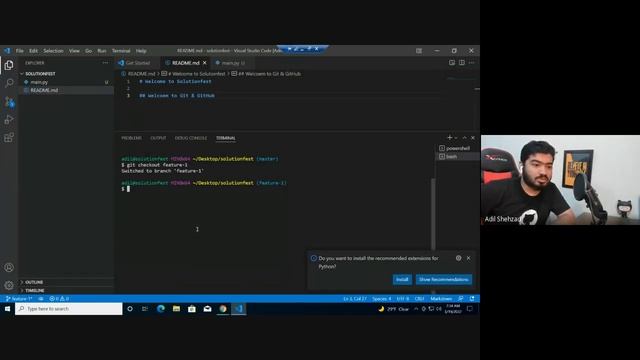Screen dimensions: 640x360
Task: Open the Selection menu
Action: coord(53,51)
